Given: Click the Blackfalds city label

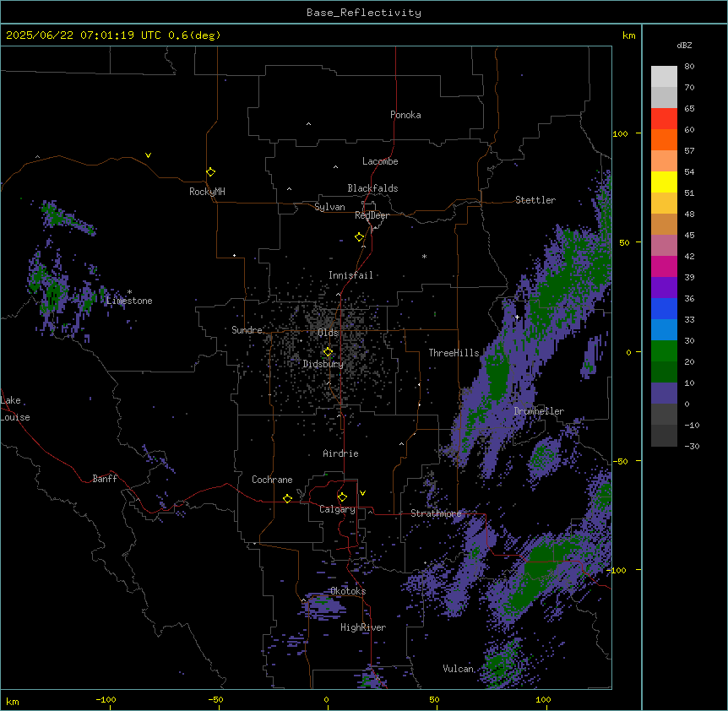Looking at the screenshot, I should (x=372, y=188).
